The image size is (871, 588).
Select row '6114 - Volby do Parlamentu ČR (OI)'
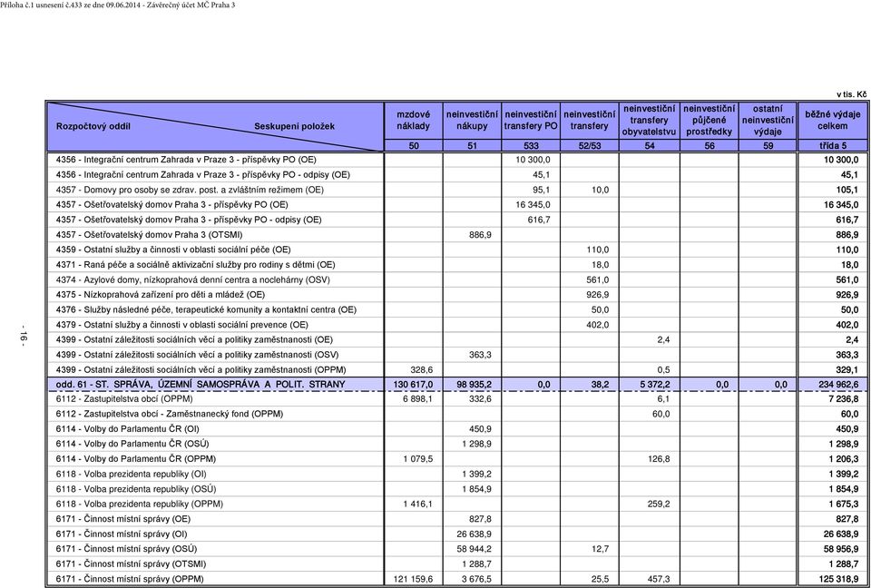[x=456, y=429]
